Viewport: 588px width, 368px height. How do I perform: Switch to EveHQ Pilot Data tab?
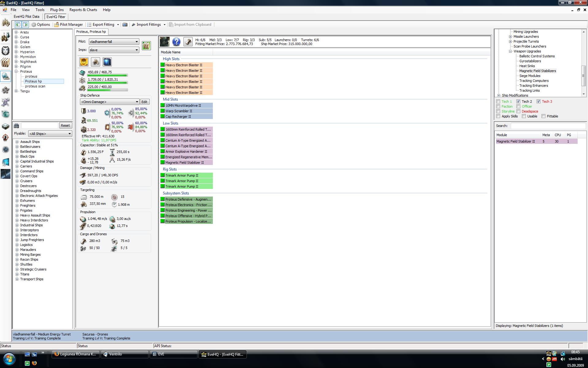pyautogui.click(x=27, y=17)
